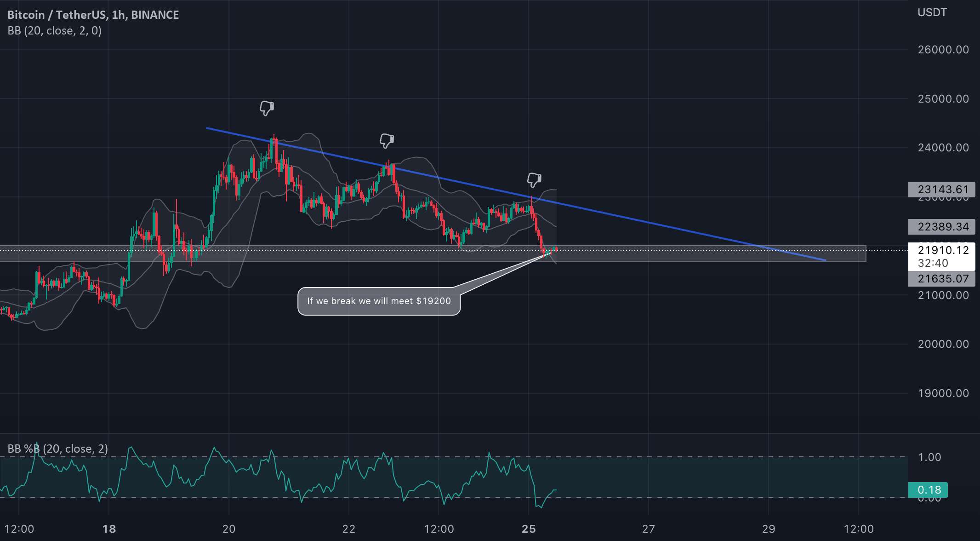Click the 25000.00 price axis label
This screenshot has width=980, height=541.
tap(943, 99)
